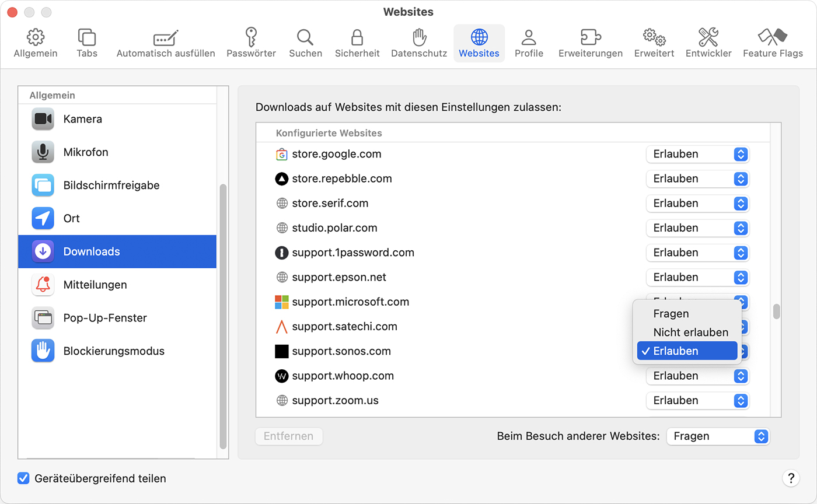Image resolution: width=817 pixels, height=504 pixels.
Task: Select Mitteilungen in the sidebar
Action: [x=117, y=285]
